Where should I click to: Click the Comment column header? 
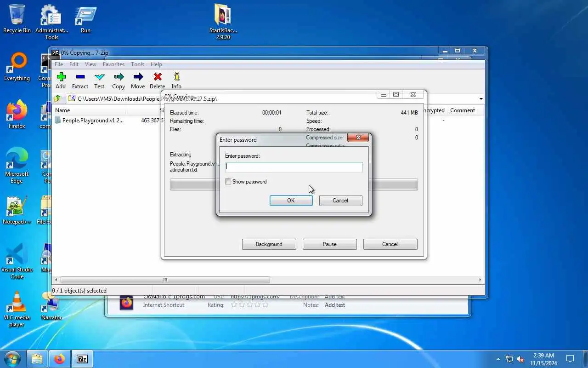coord(463,110)
